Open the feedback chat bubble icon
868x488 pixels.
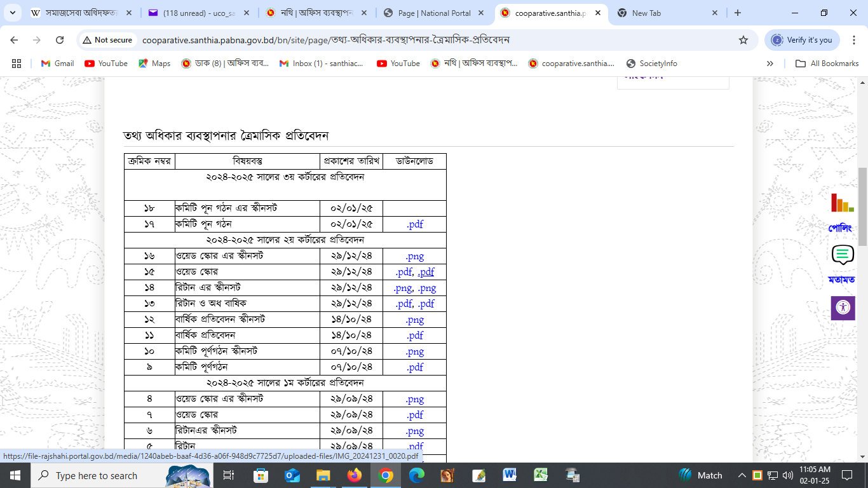[x=842, y=255]
